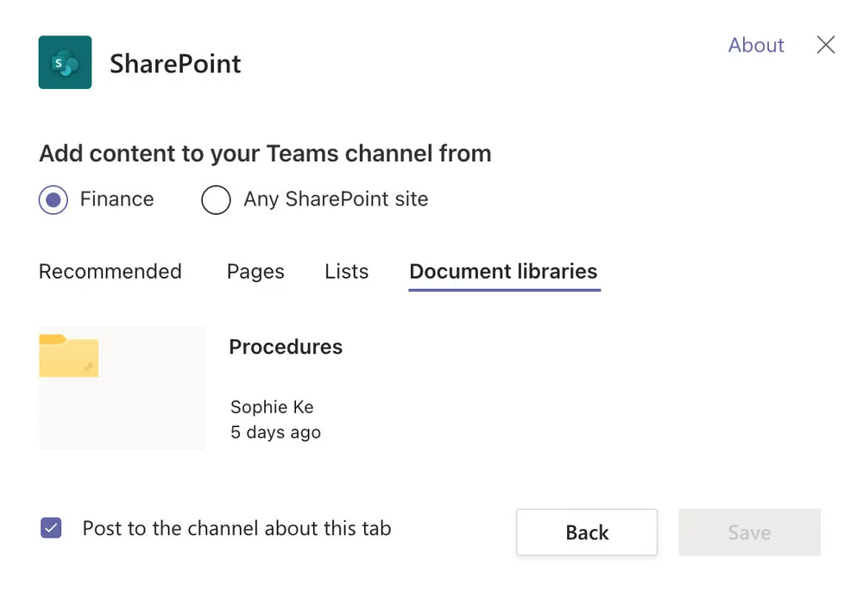Click the Procedures folder icon

(x=69, y=356)
